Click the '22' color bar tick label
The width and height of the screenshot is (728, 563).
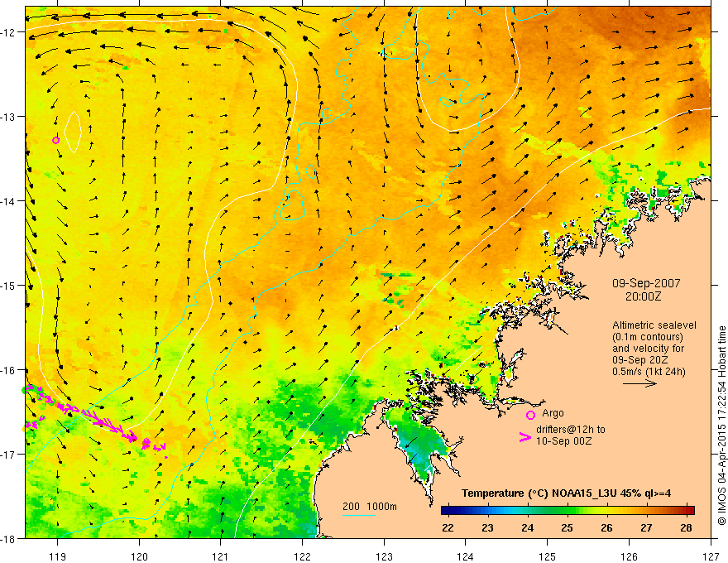pyautogui.click(x=448, y=527)
